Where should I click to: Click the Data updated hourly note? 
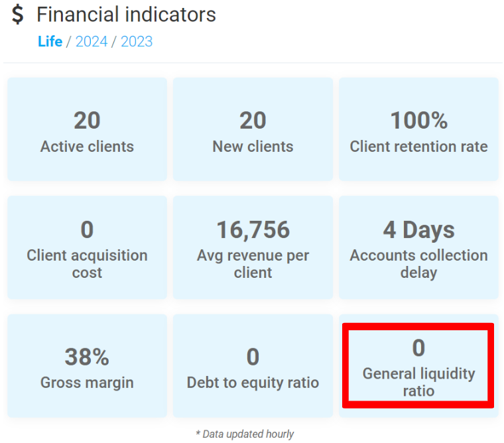[245, 434]
